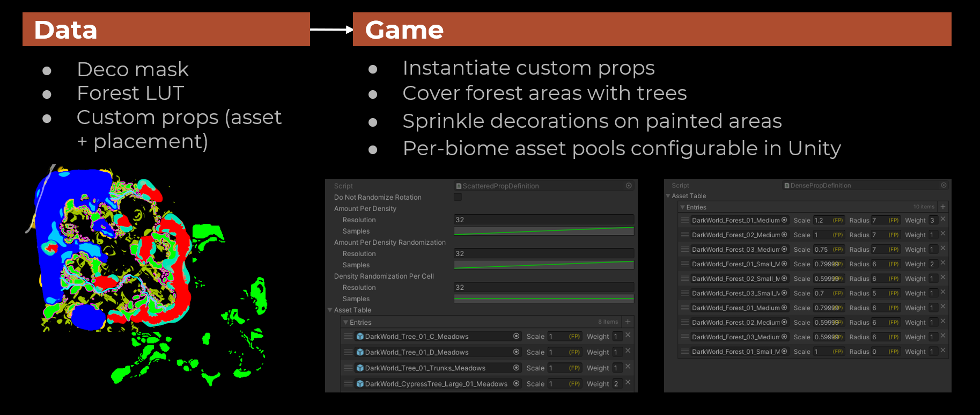Collapse the Entries list with 8 items
The width and height of the screenshot is (980, 415).
(x=346, y=323)
